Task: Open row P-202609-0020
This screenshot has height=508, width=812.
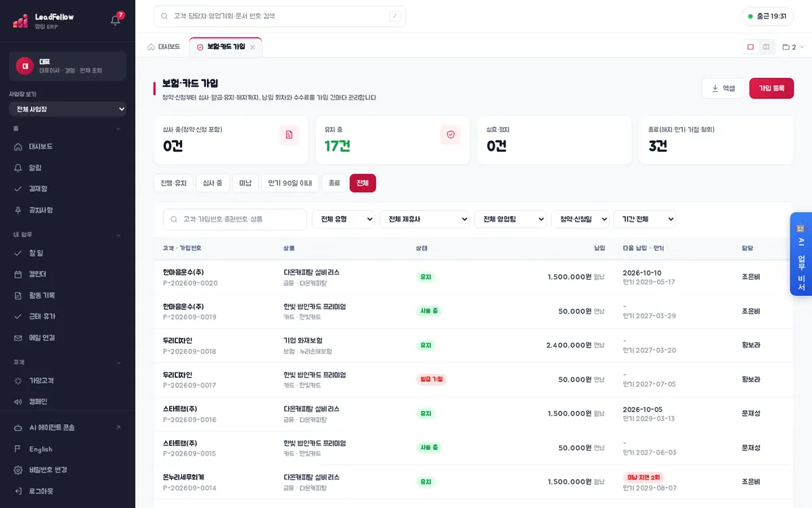Action: [x=473, y=277]
